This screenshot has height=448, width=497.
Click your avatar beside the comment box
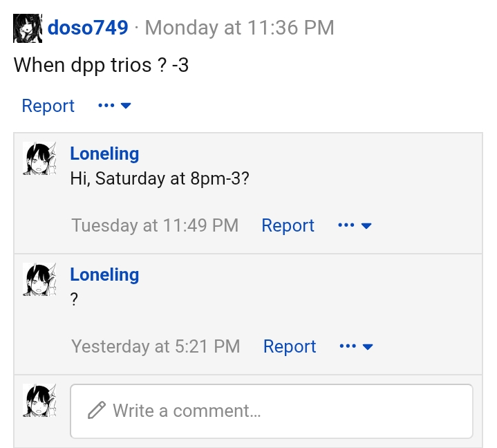coord(39,401)
